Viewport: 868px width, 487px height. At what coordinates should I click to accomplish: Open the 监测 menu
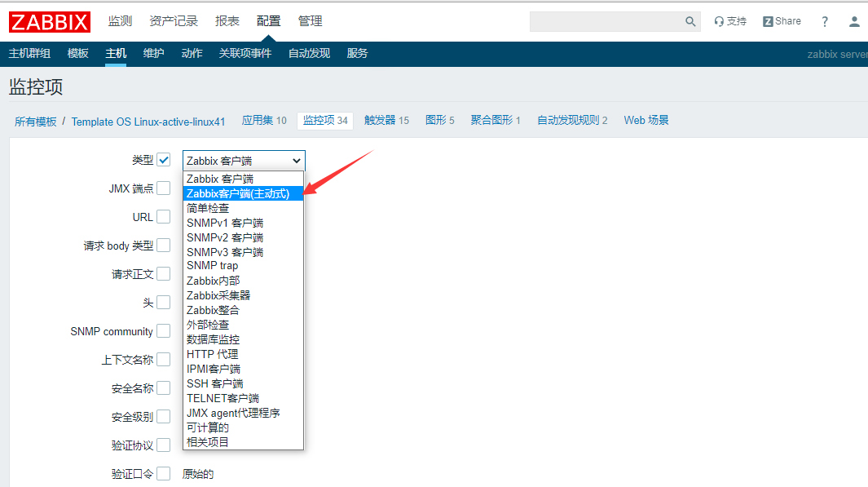[120, 21]
